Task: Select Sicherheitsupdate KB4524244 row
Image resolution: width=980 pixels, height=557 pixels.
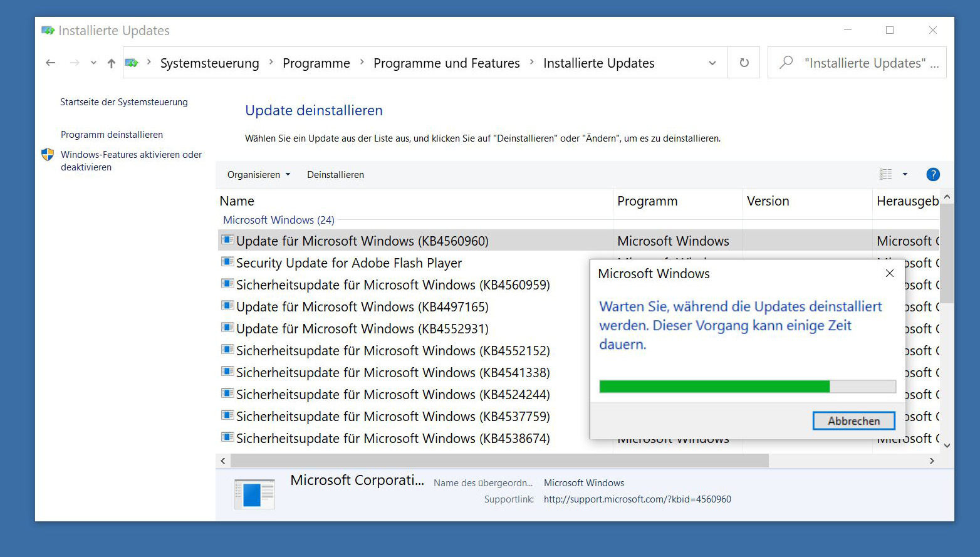Action: [x=393, y=395]
